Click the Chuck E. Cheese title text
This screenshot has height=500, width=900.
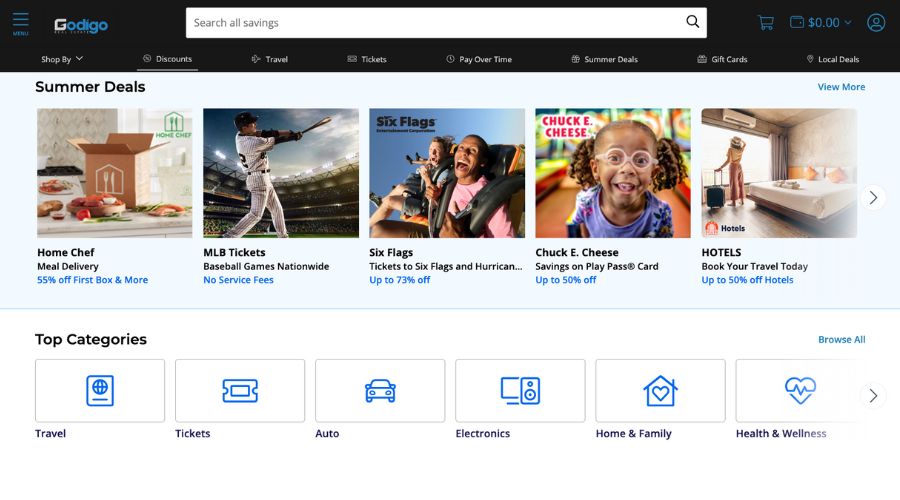click(x=577, y=253)
